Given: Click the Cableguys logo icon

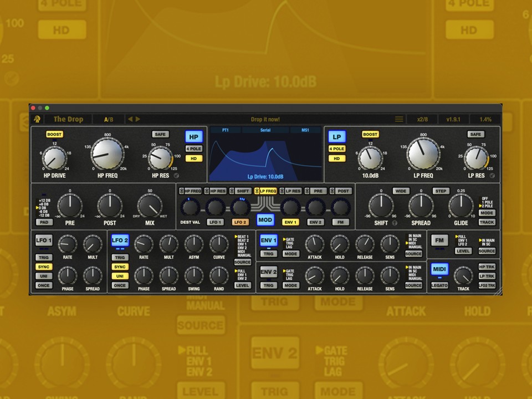Looking at the screenshot, I should 37,119.
